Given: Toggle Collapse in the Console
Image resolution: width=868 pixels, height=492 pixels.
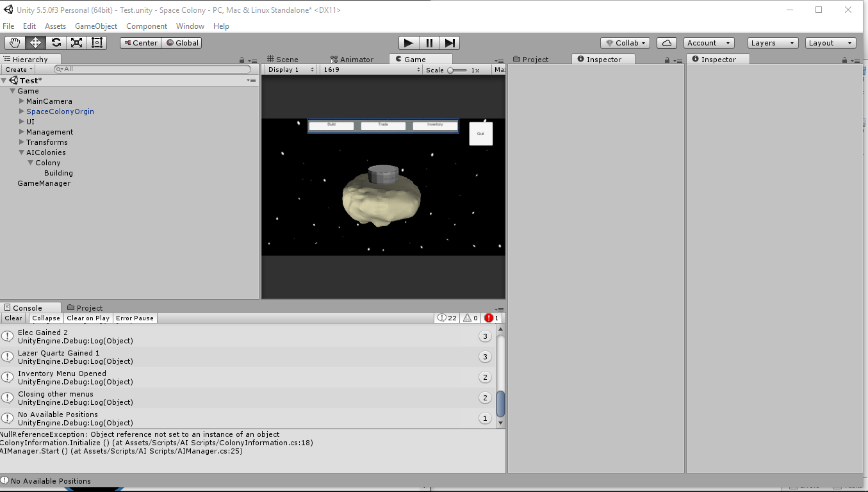Looking at the screenshot, I should point(46,318).
